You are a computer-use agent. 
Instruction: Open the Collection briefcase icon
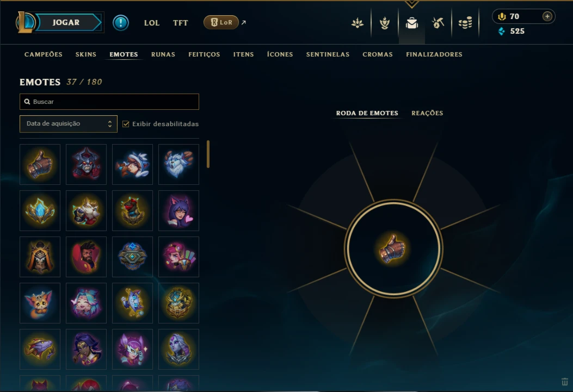click(412, 23)
